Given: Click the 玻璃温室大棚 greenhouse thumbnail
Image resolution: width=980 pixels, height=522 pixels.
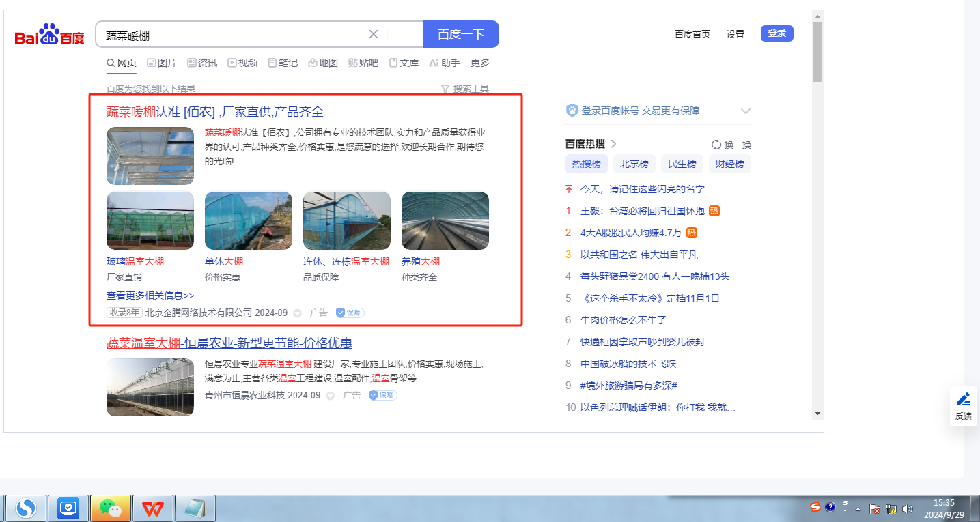Looking at the screenshot, I should pos(150,220).
